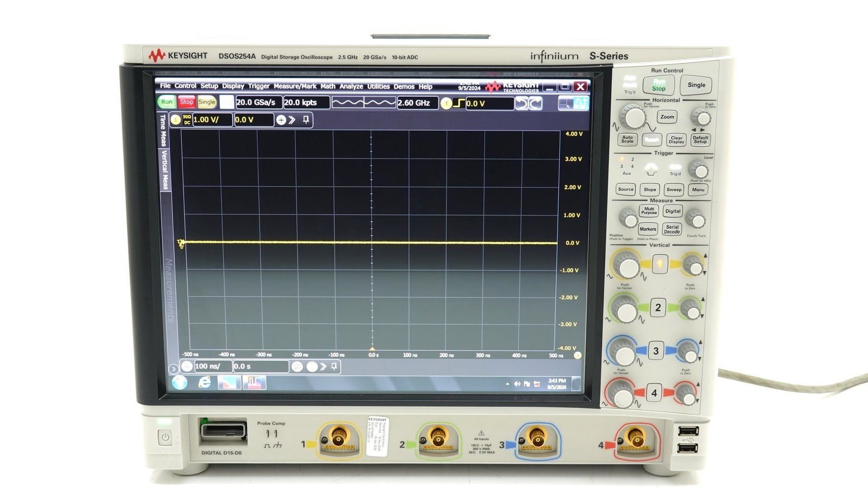Click the Horizontal Zoom key

(x=667, y=117)
